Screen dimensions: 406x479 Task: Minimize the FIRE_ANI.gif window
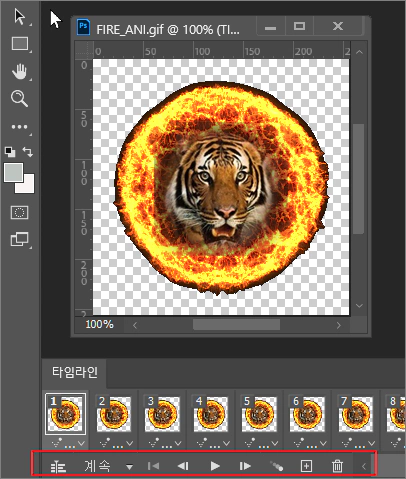coord(270,27)
